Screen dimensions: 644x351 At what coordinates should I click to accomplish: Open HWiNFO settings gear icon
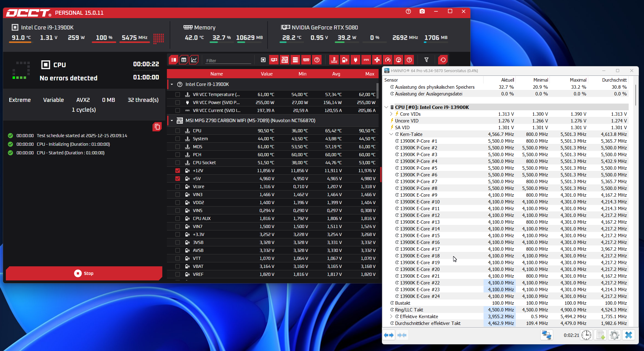point(614,335)
